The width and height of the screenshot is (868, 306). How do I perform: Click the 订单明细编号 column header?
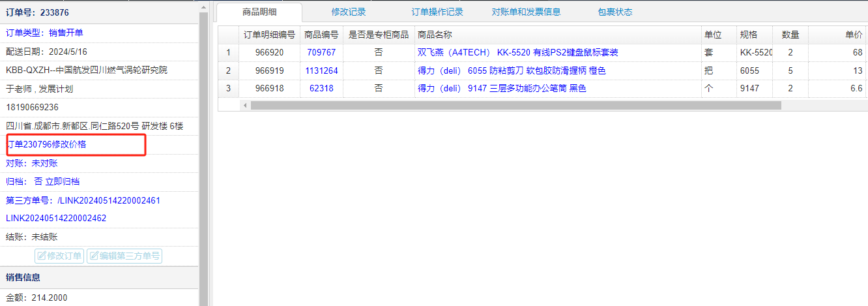[x=269, y=35]
